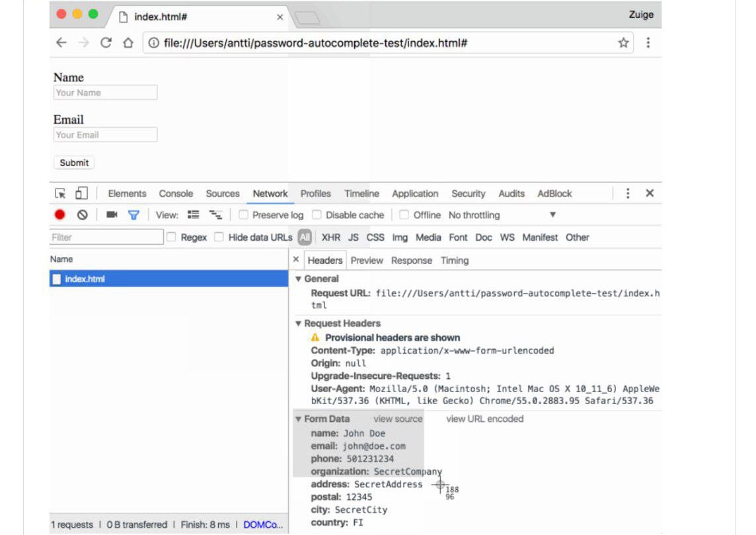Viewport: 756px width, 535px height.
Task: Click the capture screenshots camera icon
Action: (x=112, y=215)
